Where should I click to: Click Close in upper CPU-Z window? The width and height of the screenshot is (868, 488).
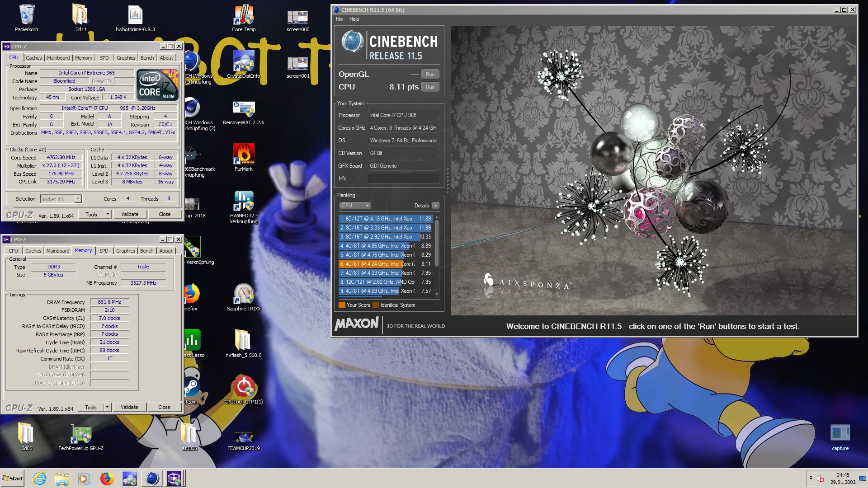(x=165, y=214)
